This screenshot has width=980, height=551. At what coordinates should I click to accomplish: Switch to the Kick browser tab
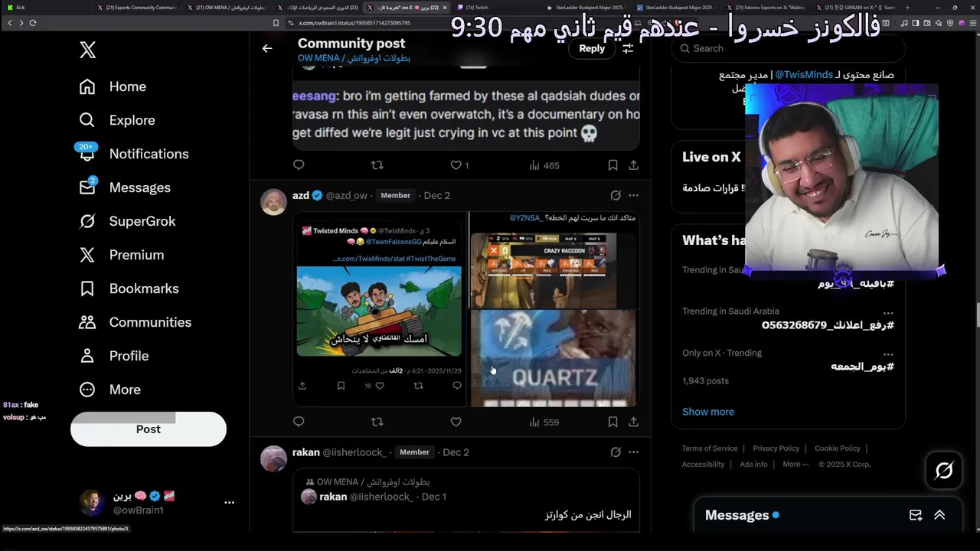(46, 8)
